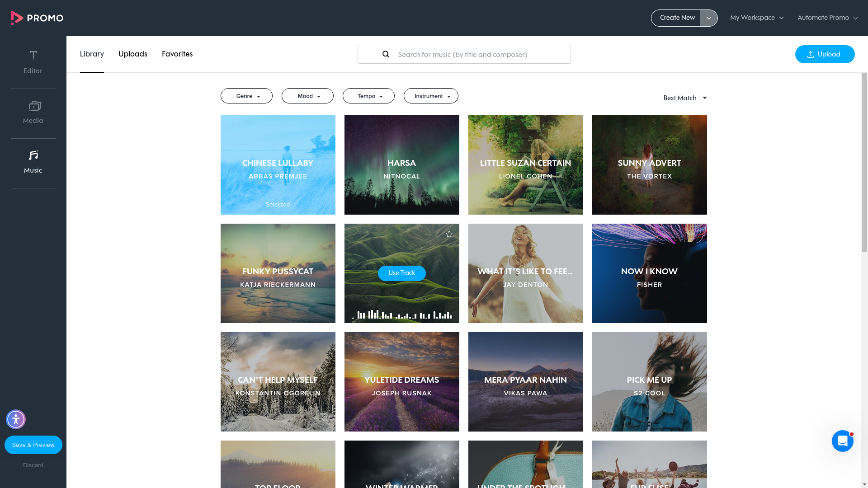Image resolution: width=868 pixels, height=488 pixels.
Task: Click the Create New button
Action: pos(676,18)
